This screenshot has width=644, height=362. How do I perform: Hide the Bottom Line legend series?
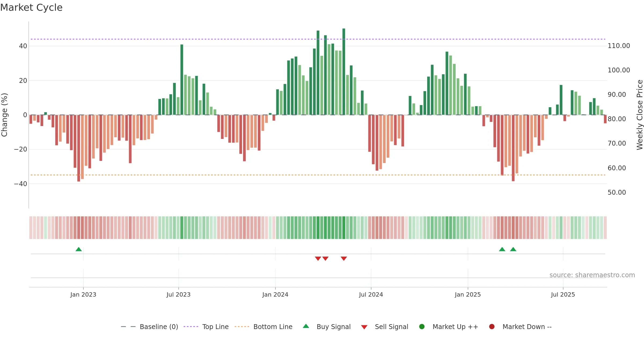click(x=264, y=327)
